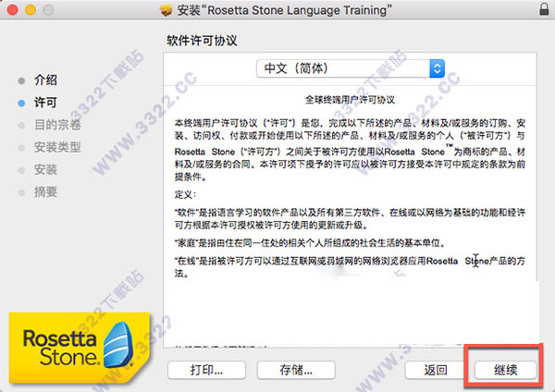Select the 摘要 step in sidebar
The height and width of the screenshot is (392, 555).
[x=45, y=191]
